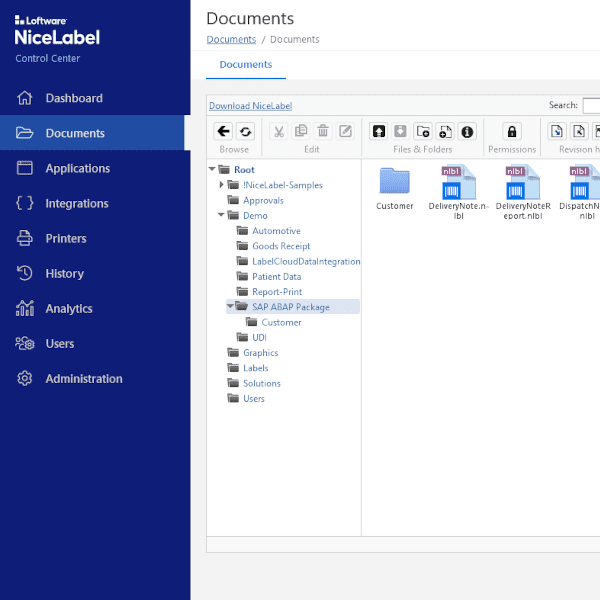
Task: Select the Documents tab
Action: 246,65
